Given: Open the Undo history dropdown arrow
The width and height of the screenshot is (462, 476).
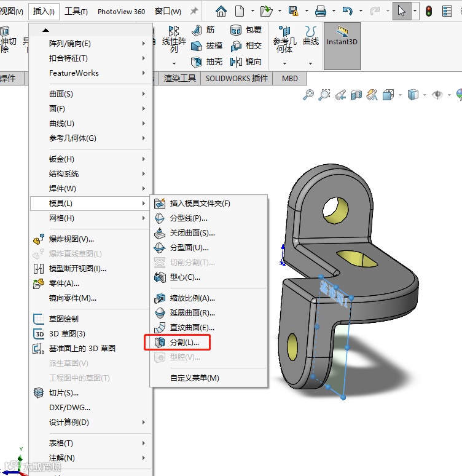Looking at the screenshot, I should [x=361, y=11].
